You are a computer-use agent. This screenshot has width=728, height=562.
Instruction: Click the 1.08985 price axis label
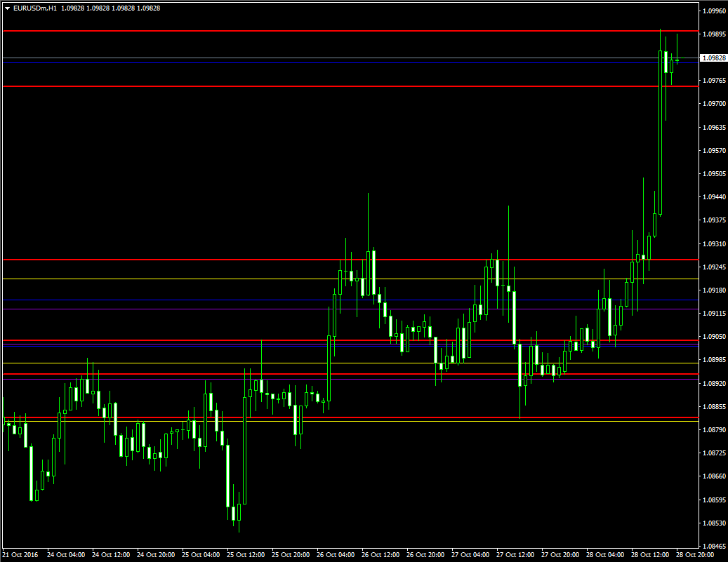[714, 360]
